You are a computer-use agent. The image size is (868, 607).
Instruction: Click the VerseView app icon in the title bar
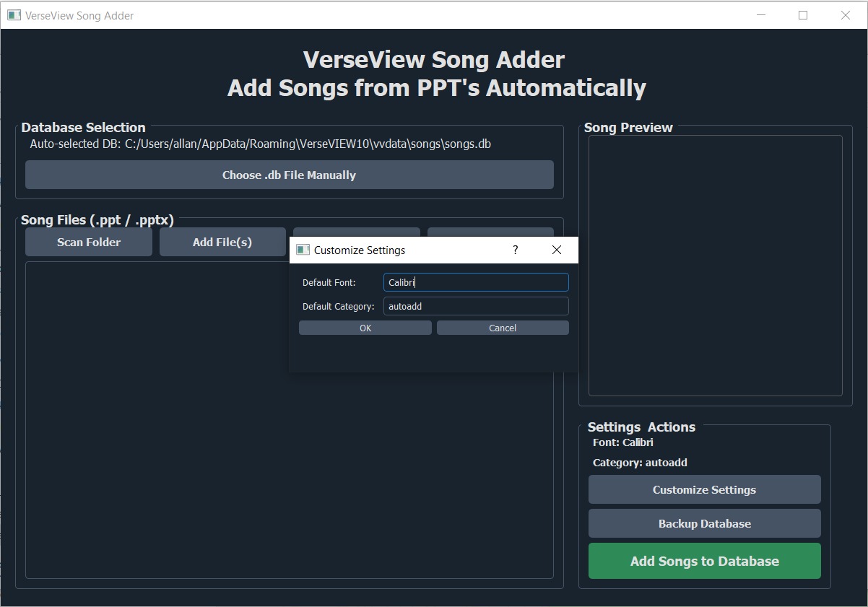[13, 14]
